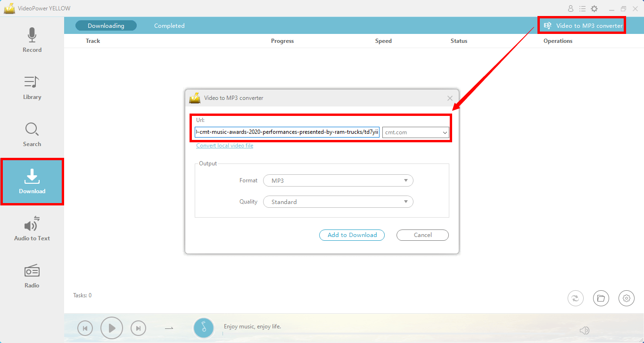The height and width of the screenshot is (343, 644).
Task: Click the Tasks: 0 status text
Action: point(83,295)
